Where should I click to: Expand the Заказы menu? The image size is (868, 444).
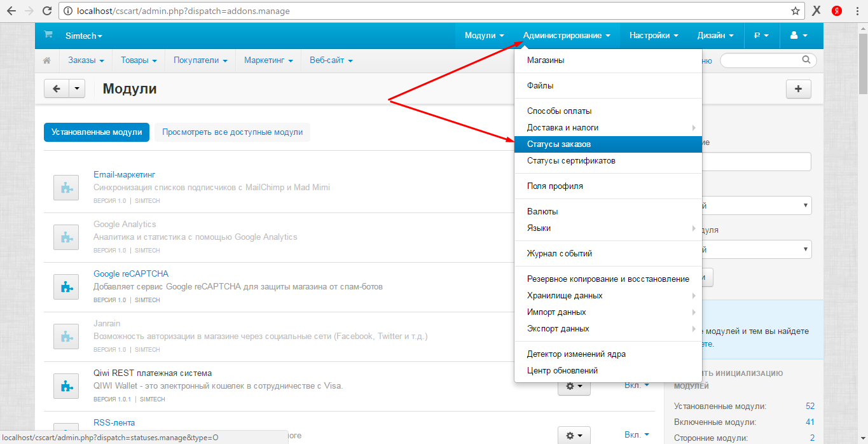coord(86,60)
